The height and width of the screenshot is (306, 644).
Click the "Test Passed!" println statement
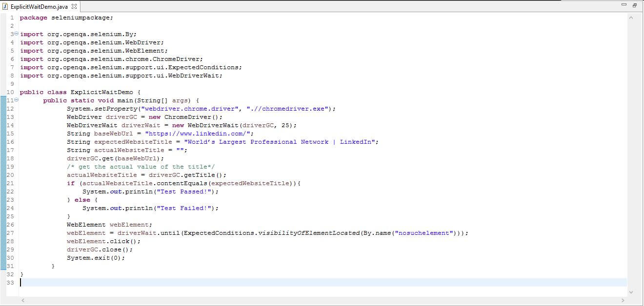tap(151, 191)
